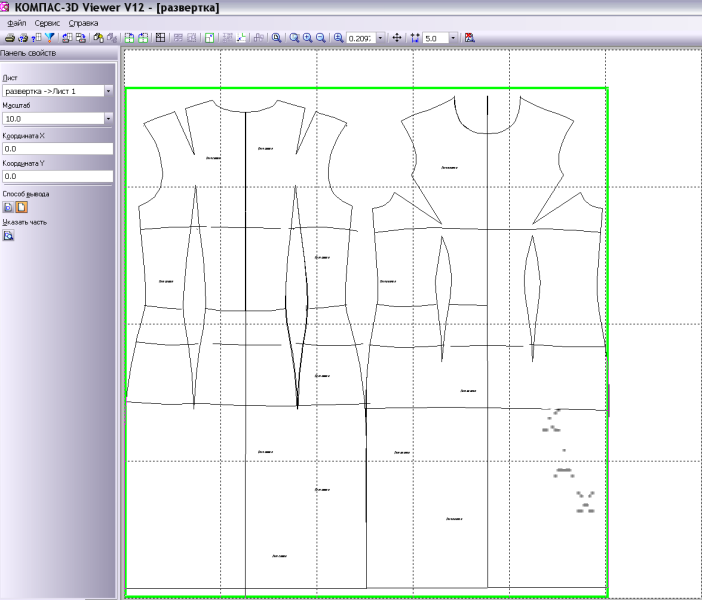Open the 5.0 step value dropdown
The image size is (702, 600).
pyautogui.click(x=454, y=37)
